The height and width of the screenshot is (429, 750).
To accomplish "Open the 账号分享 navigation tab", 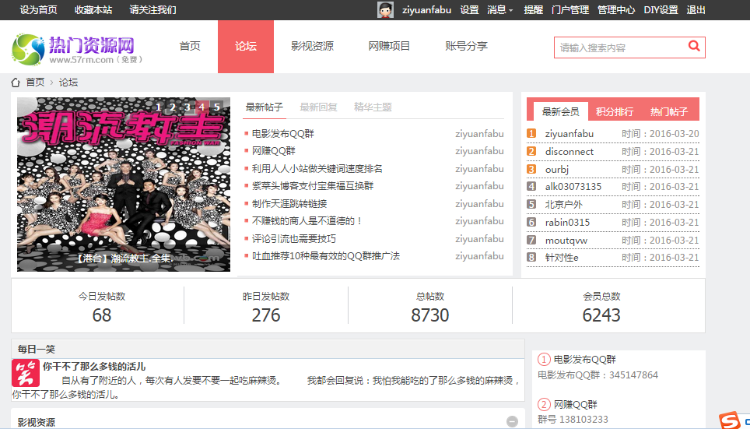I will click(466, 46).
